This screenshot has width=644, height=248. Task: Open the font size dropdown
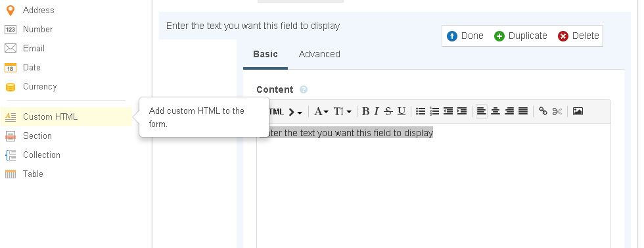tap(342, 111)
